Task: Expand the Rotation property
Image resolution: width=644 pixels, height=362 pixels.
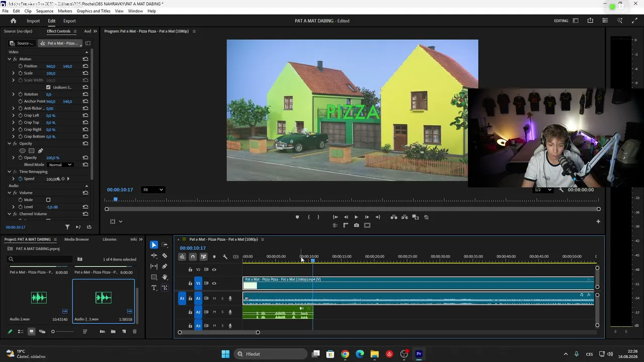Action: click(14, 95)
